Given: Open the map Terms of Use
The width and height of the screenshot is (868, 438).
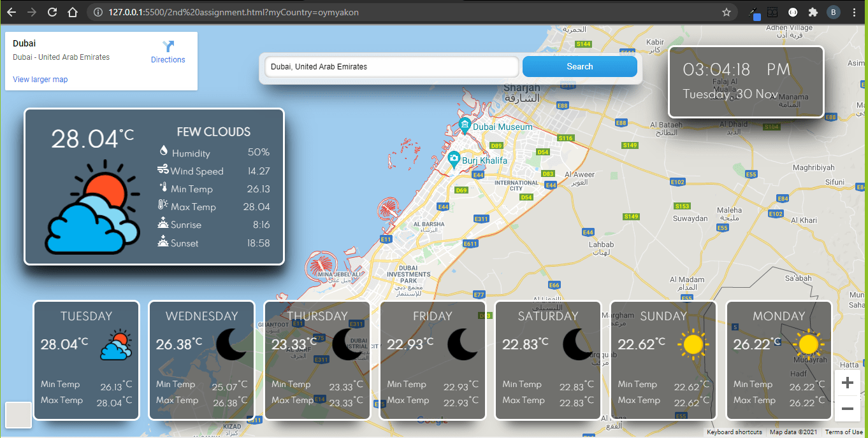Looking at the screenshot, I should 844,432.
